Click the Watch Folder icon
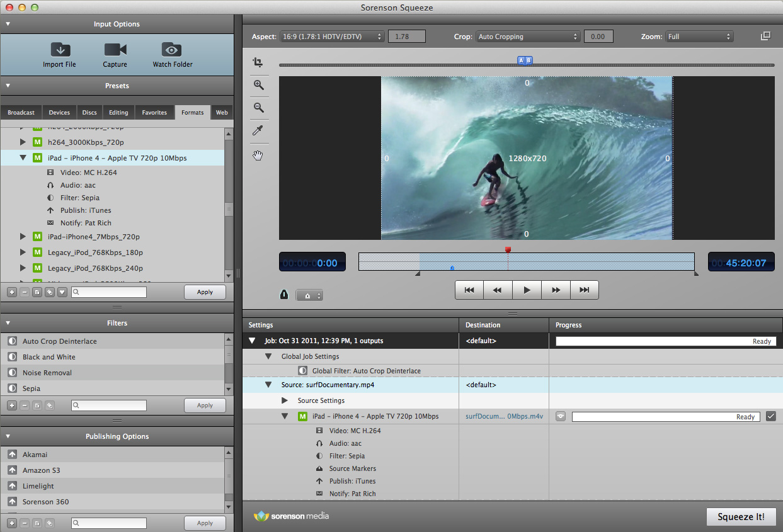The image size is (783, 532). click(171, 50)
